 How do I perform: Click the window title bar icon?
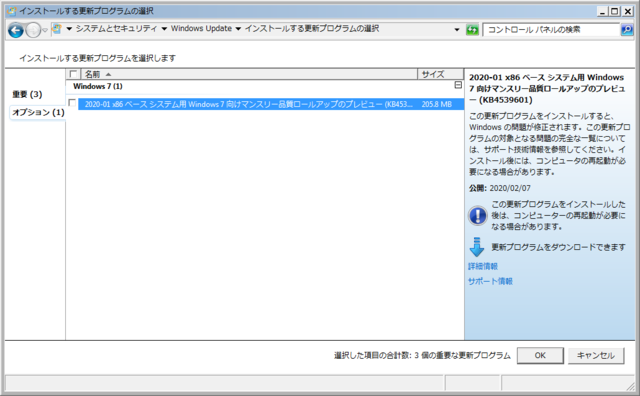[x=12, y=11]
